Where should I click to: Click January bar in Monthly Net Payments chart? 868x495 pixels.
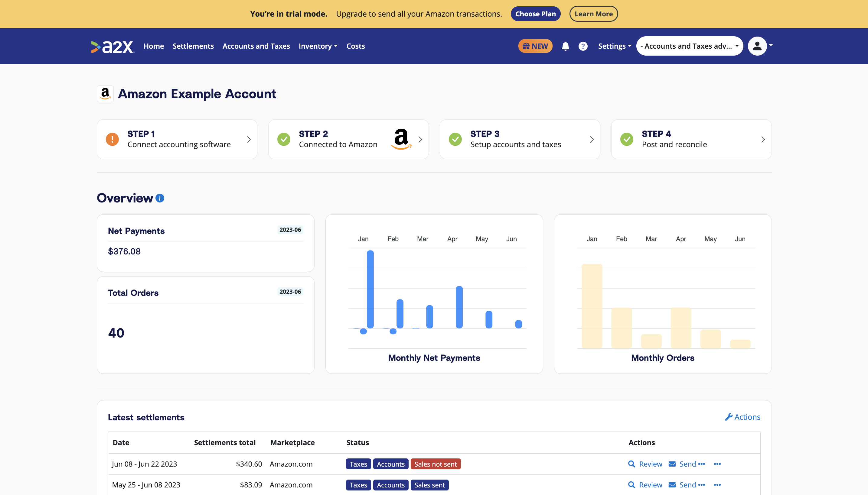pyautogui.click(x=370, y=289)
